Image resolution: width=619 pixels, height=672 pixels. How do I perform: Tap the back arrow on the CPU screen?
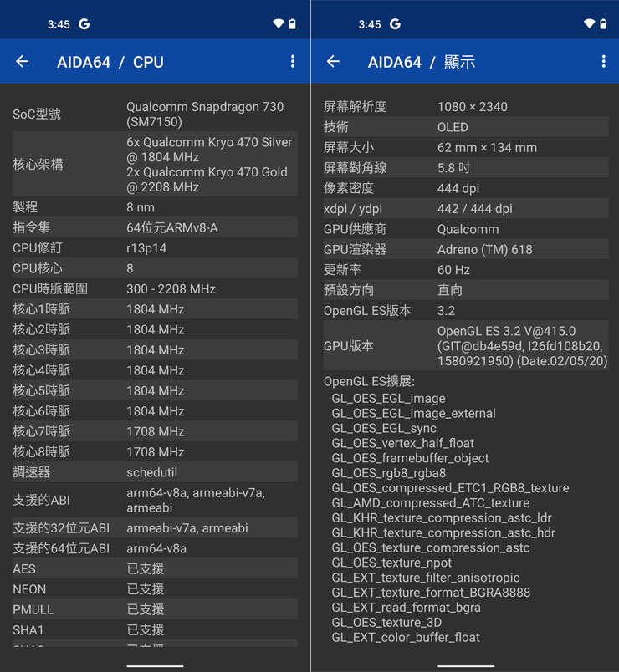(x=23, y=62)
